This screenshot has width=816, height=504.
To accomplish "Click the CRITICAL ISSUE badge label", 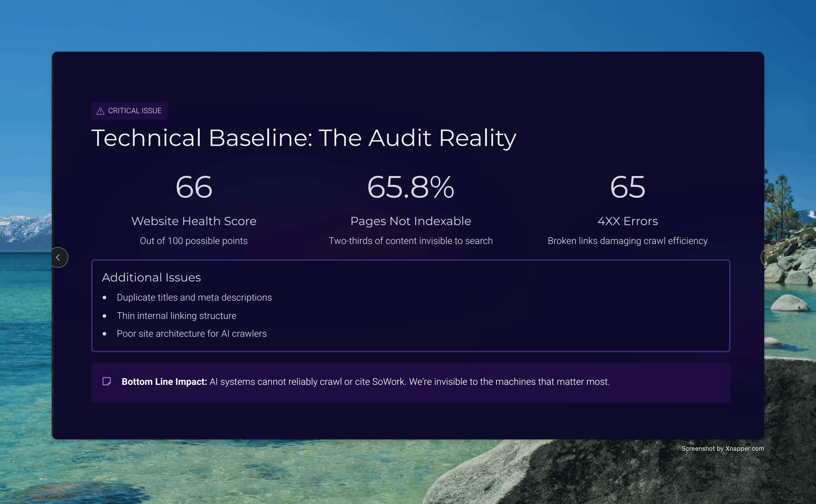I will [135, 111].
